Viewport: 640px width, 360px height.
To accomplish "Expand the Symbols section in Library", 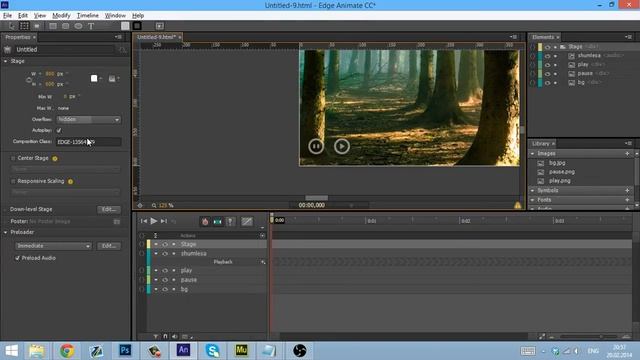I will click(533, 191).
